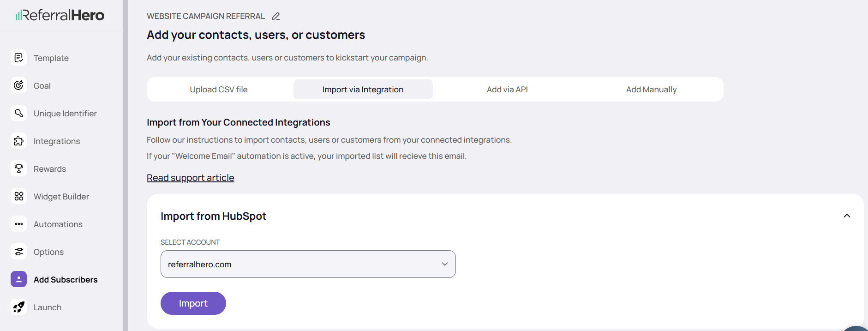Open the Select Account dropdown
This screenshot has height=331, width=868.
point(308,264)
